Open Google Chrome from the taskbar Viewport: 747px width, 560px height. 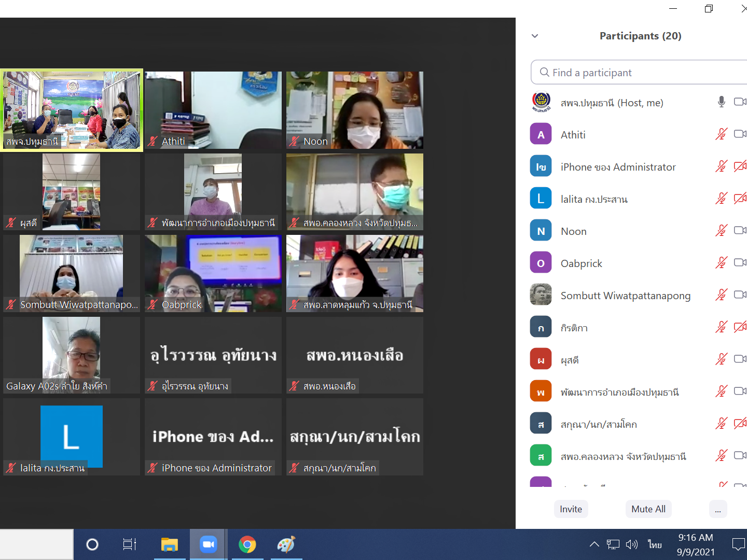tap(247, 544)
